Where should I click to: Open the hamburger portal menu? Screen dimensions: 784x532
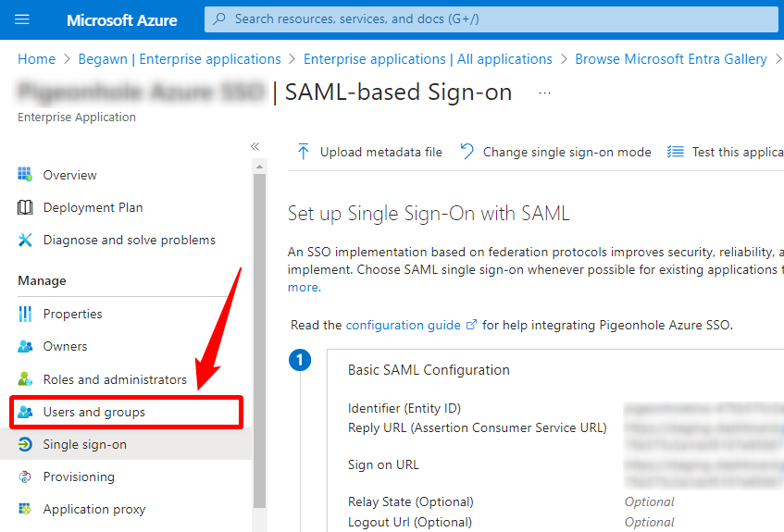pos(22,19)
